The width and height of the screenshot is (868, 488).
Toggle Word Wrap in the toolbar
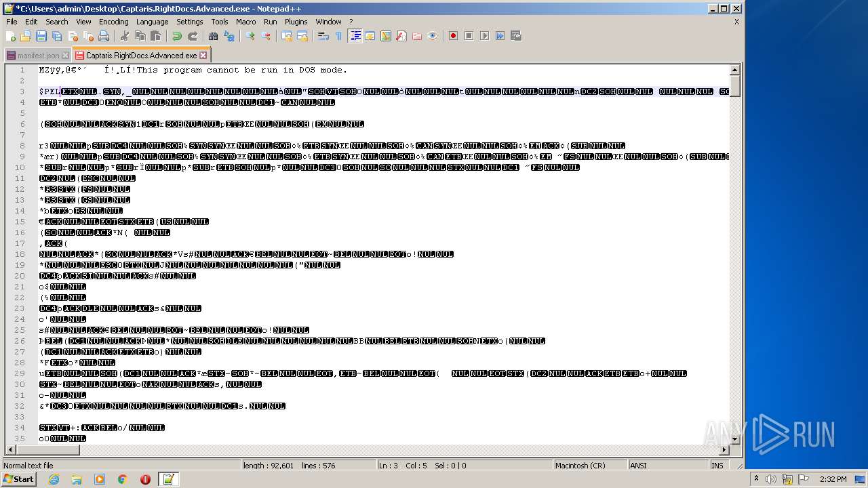pos(323,36)
